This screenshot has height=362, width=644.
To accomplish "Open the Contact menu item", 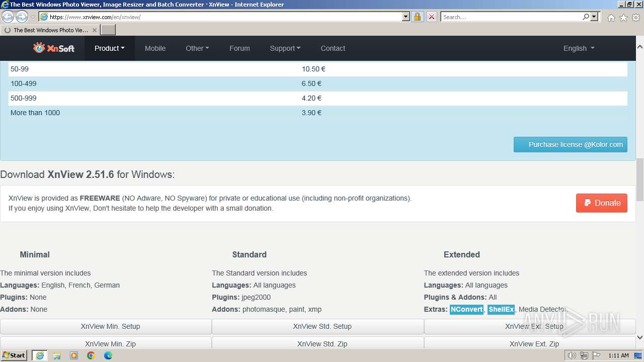I will click(333, 48).
